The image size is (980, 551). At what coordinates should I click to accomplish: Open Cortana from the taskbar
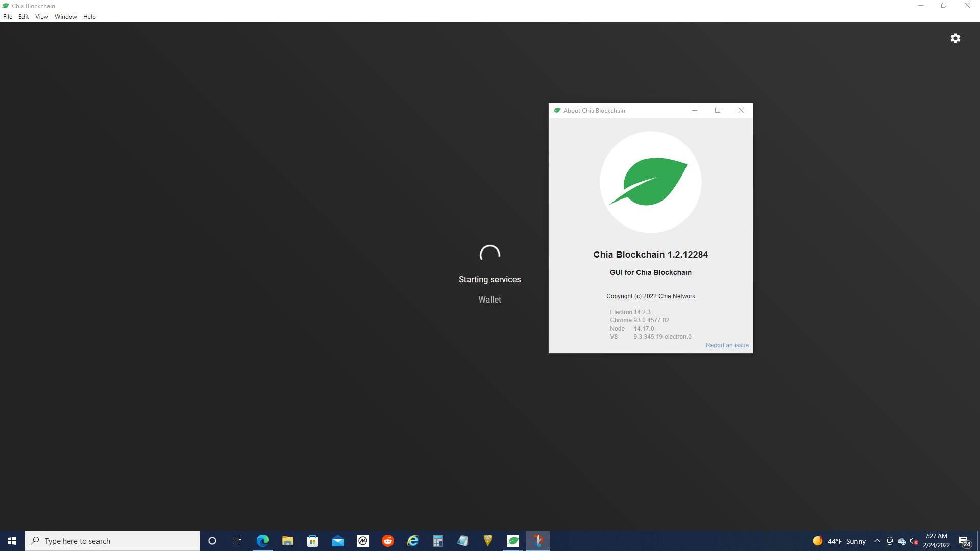pos(212,541)
